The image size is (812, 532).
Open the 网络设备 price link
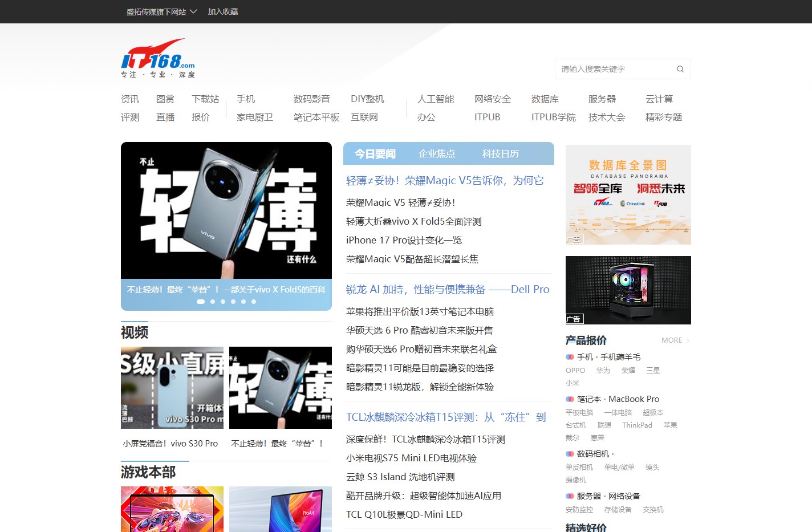tap(624, 496)
